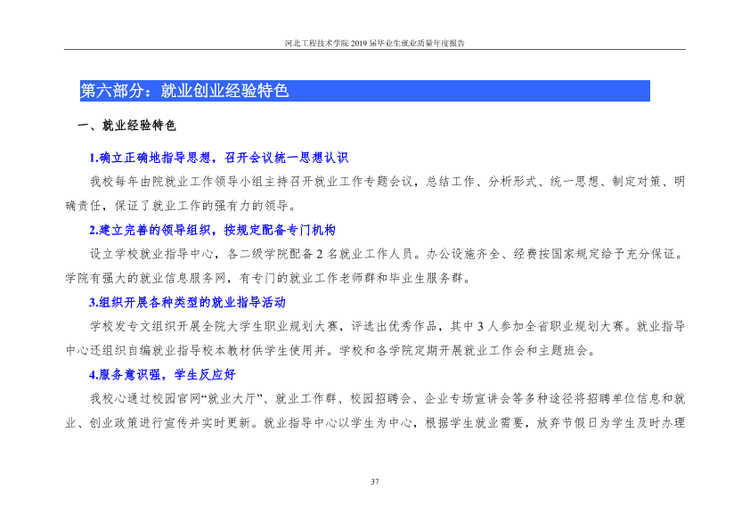
Task: Click the line starting 确责任，保证了就业工作
Action: click(181, 206)
